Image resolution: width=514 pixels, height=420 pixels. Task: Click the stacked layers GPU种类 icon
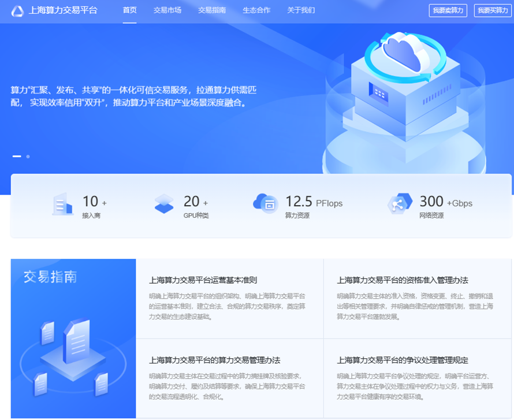164,204
